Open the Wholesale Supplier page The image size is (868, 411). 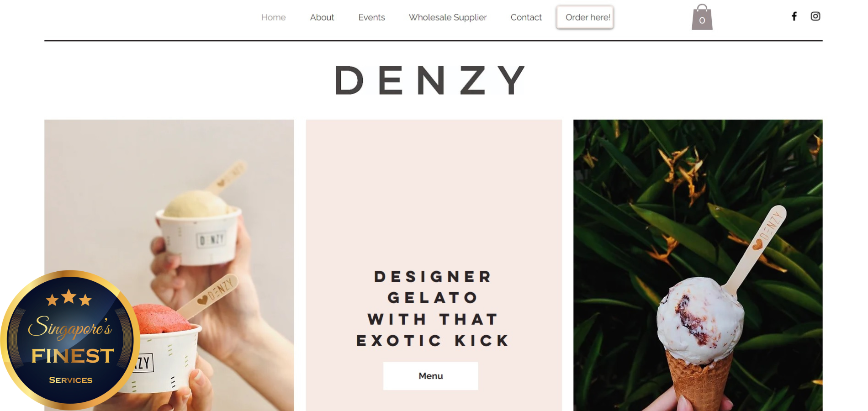pyautogui.click(x=448, y=17)
